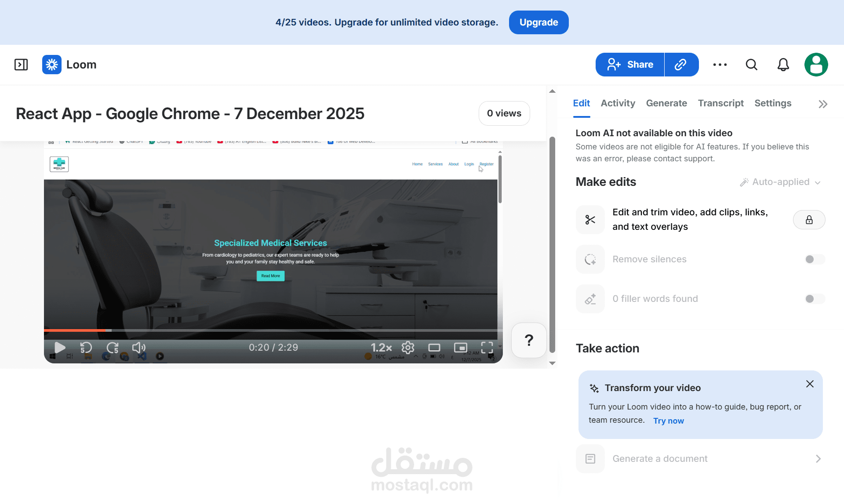The height and width of the screenshot is (504, 844).
Task: Collapse the right panel with double chevron
Action: 823,104
